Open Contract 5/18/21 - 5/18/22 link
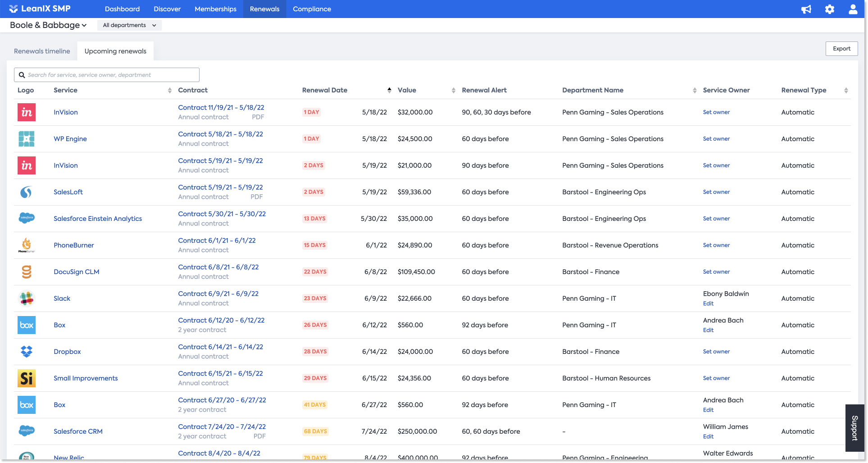 tap(220, 134)
